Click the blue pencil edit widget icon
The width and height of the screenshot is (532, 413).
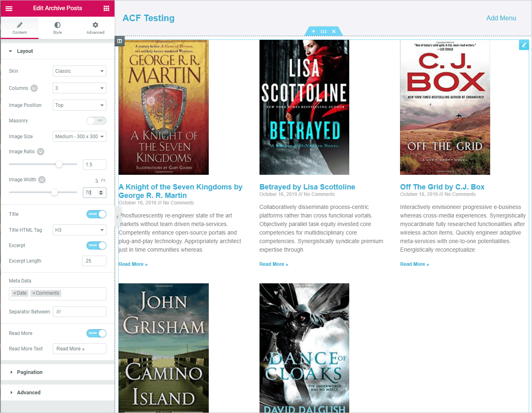524,45
